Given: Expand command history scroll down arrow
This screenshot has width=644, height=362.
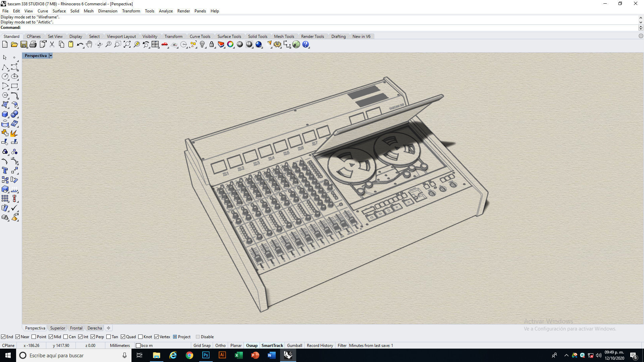Looking at the screenshot, I should (641, 22).
